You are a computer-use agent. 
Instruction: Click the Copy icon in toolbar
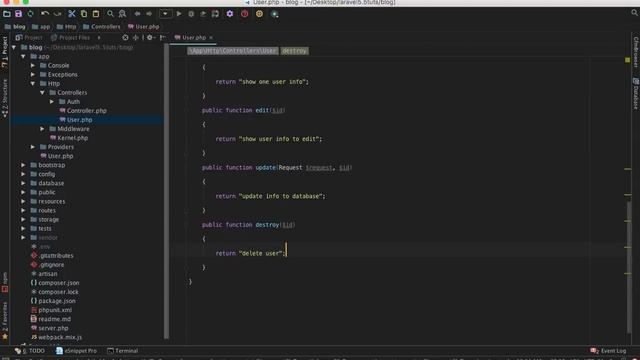point(84,14)
